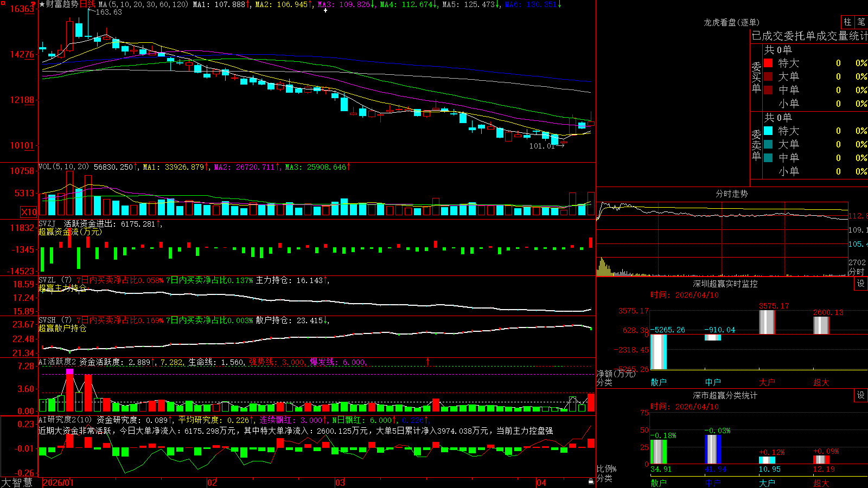The height and width of the screenshot is (488, 868).
Task: Open SVZJ indicator name label
Action: 47,224
